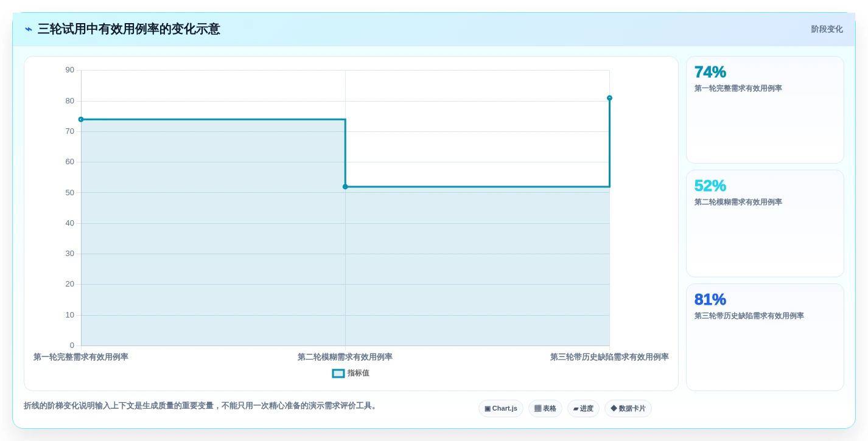
Task: Click the y-axis tick label 90
Action: (x=70, y=70)
